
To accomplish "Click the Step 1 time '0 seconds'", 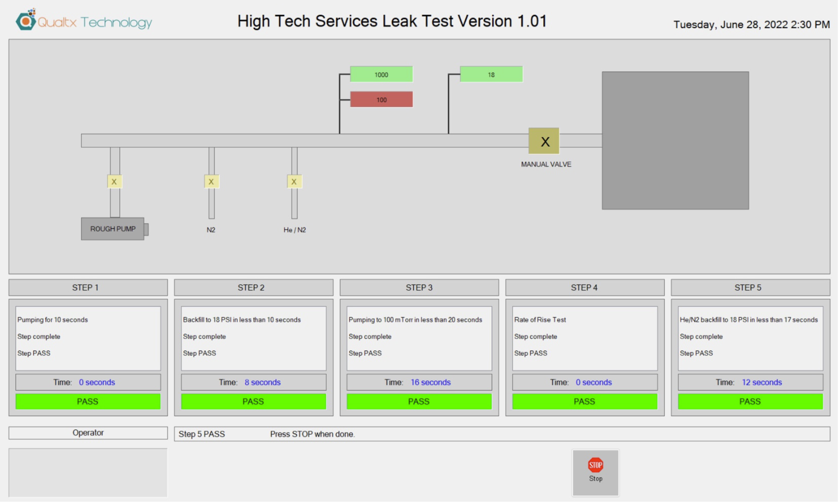I will coord(97,383).
